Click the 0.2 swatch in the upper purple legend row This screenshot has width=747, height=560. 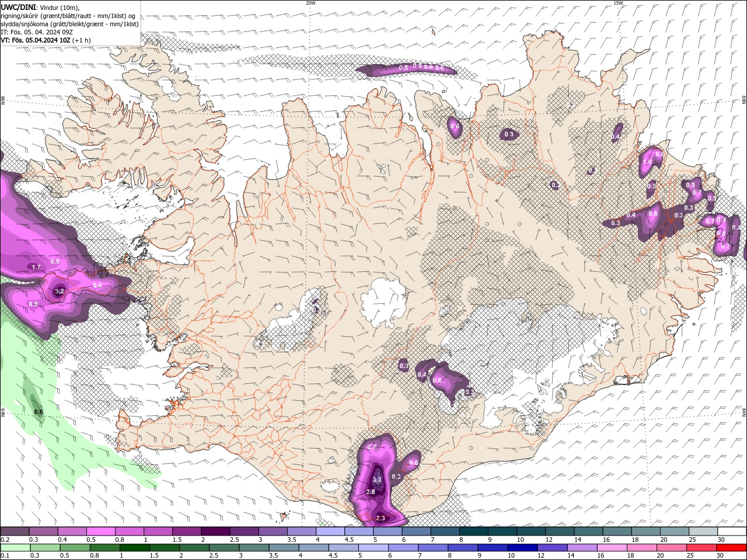click(15, 531)
